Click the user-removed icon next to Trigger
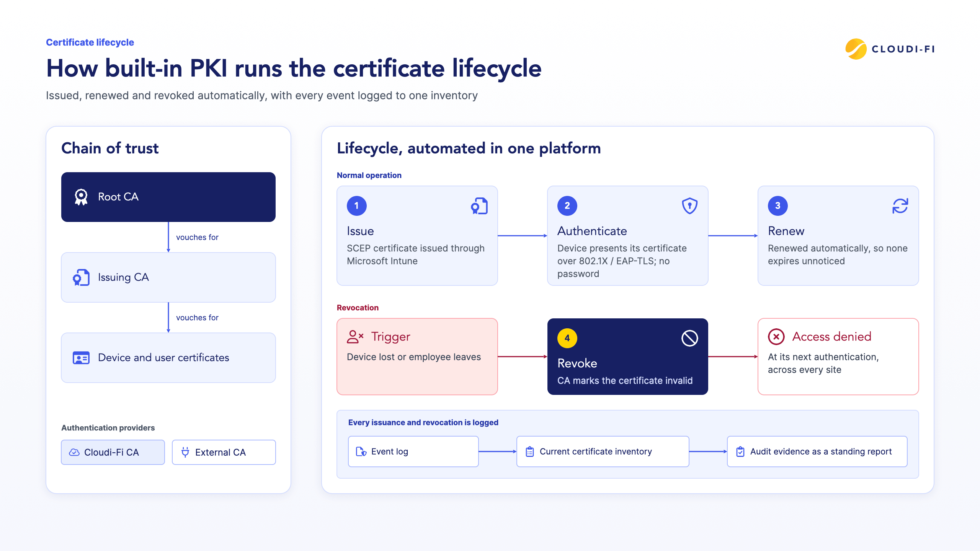This screenshot has height=551, width=980. (355, 337)
